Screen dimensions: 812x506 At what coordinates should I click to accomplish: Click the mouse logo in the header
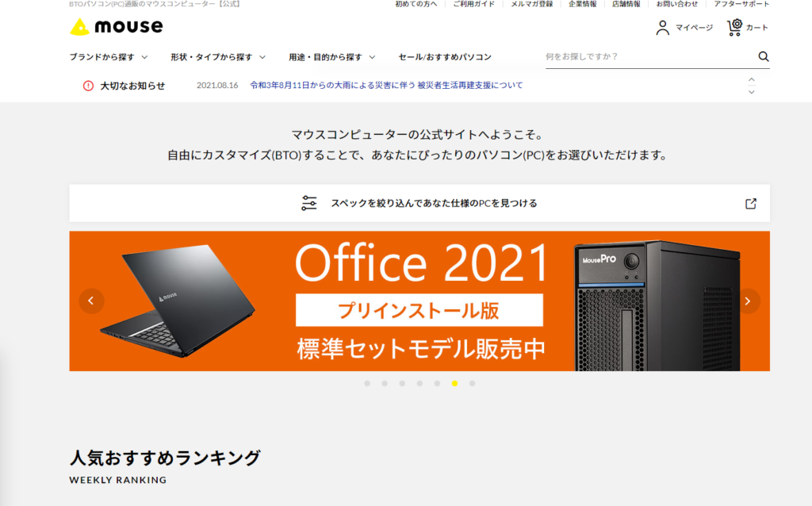[117, 26]
